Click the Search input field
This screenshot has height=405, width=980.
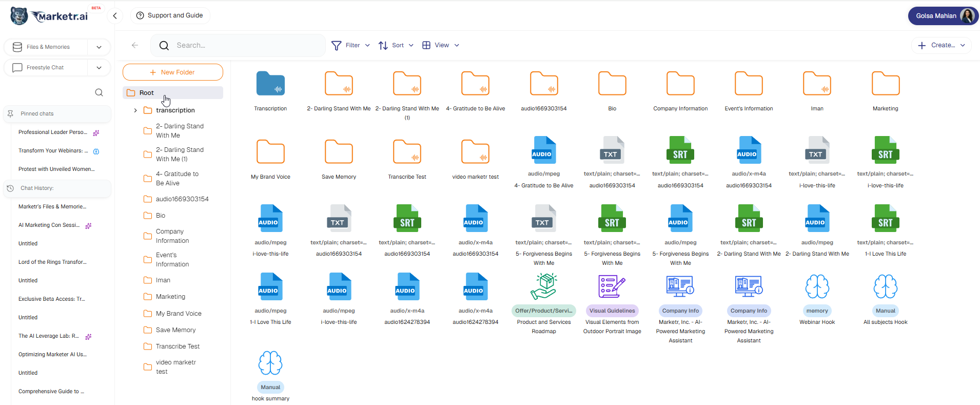click(238, 45)
